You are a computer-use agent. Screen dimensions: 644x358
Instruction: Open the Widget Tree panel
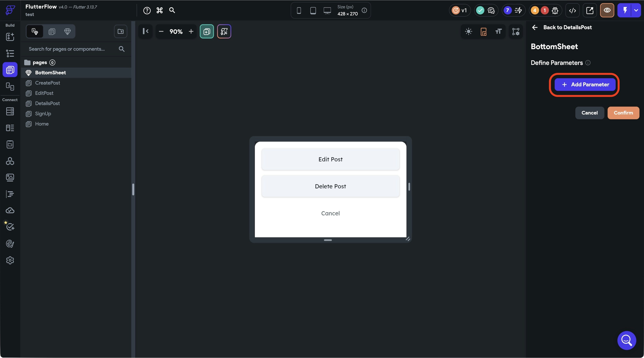(10, 53)
